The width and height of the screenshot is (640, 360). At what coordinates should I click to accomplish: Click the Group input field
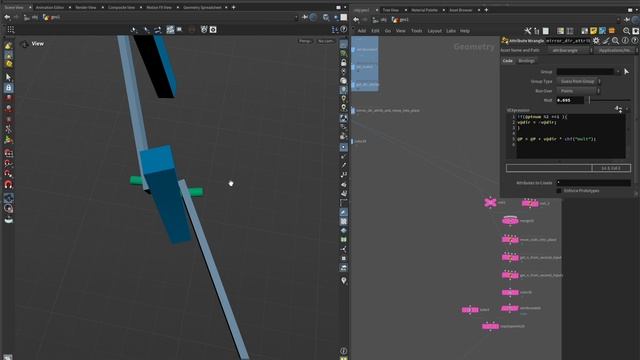(x=585, y=71)
